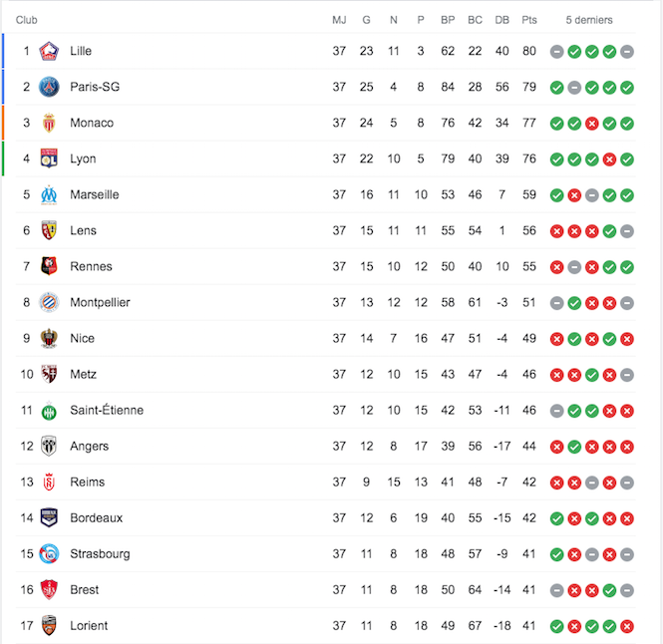Select Lille's most recent draw indicator
The height and width of the screenshot is (644, 663).
point(627,52)
